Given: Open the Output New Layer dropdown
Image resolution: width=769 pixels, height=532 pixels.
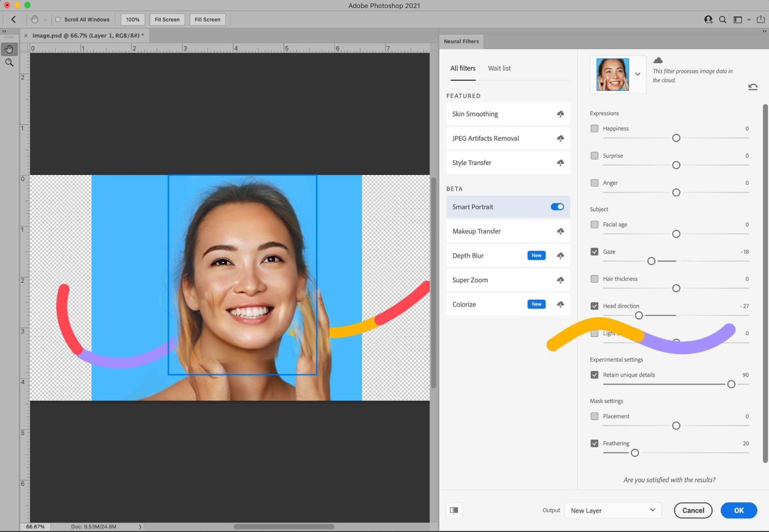Looking at the screenshot, I should tap(612, 510).
